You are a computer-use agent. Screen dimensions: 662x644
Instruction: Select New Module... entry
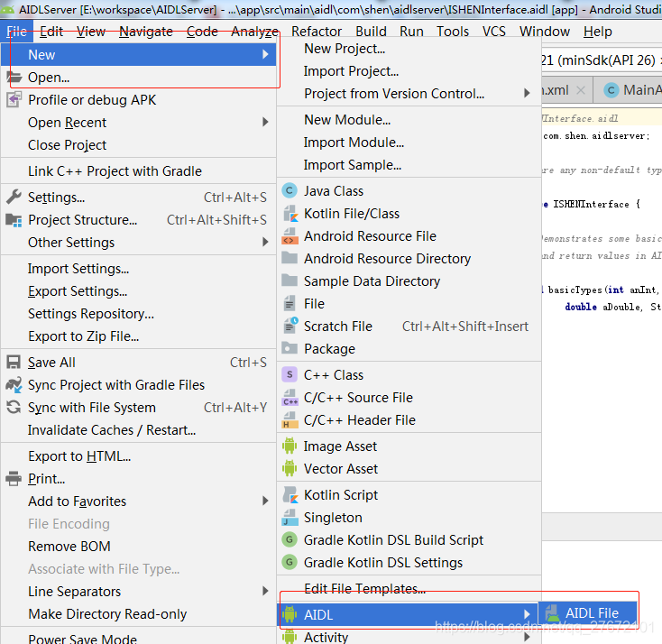coord(409,120)
